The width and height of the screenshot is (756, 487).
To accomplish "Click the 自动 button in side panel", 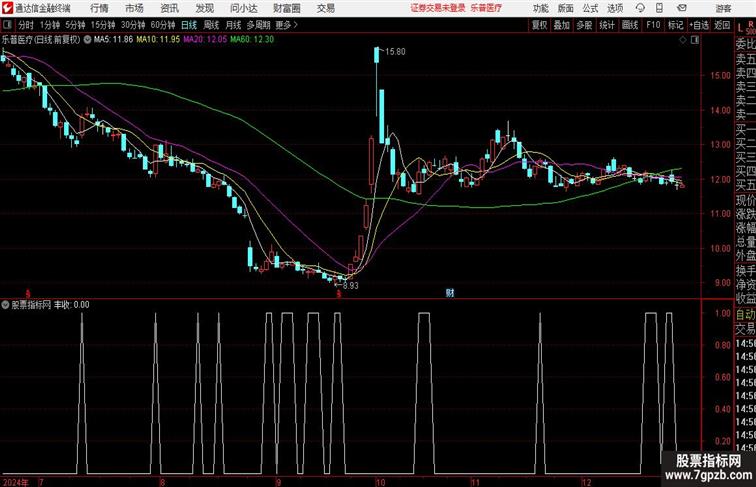I will pos(745,315).
